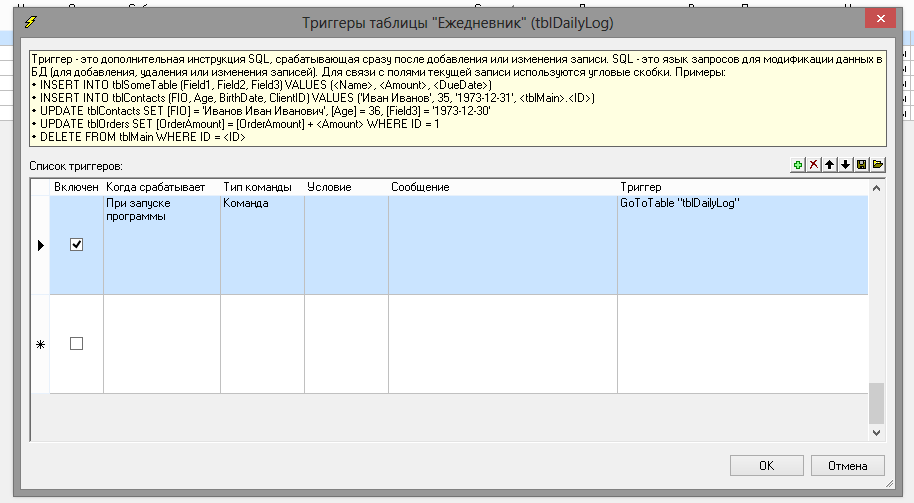The height and width of the screenshot is (503, 914).
Task: Click the red X delete trigger icon
Action: point(813,165)
